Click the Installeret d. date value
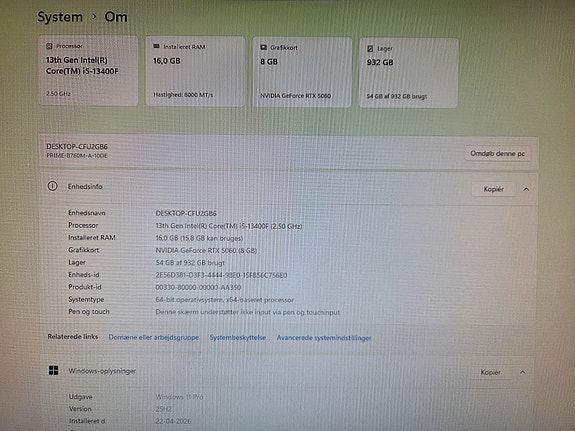Image resolution: width=575 pixels, height=431 pixels. tap(173, 421)
